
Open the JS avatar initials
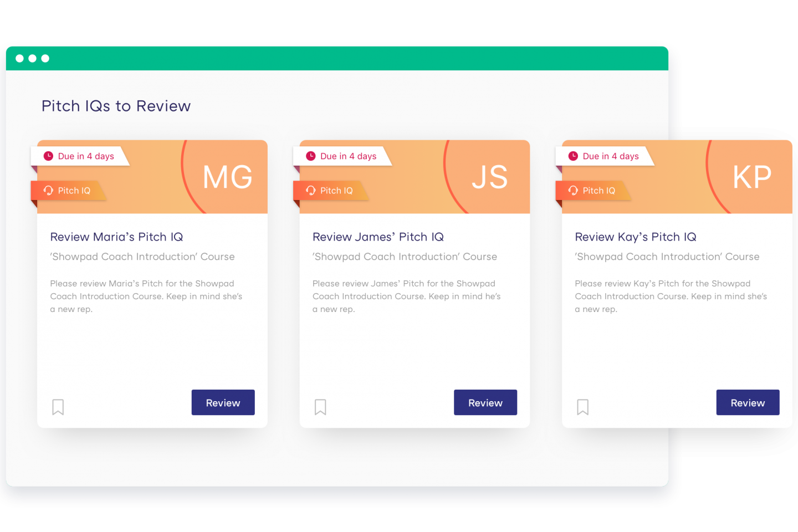click(x=490, y=177)
